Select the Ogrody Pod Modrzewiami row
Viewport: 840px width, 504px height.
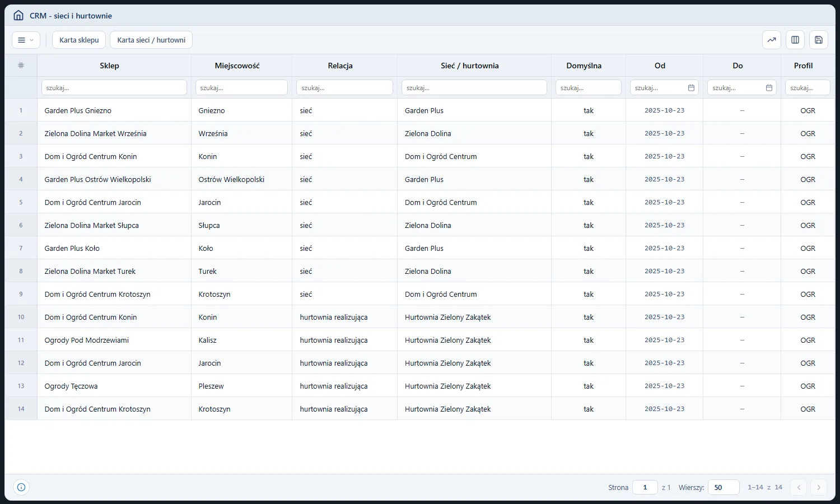coord(419,340)
